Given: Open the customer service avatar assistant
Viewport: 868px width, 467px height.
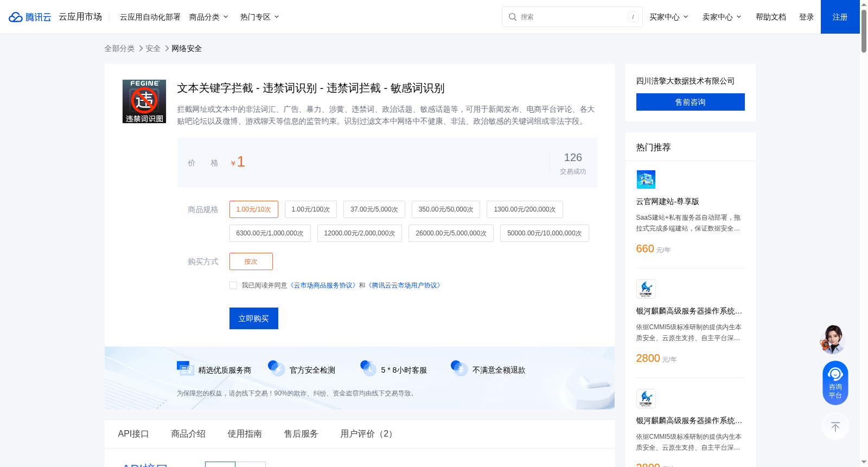Looking at the screenshot, I should coord(833,340).
